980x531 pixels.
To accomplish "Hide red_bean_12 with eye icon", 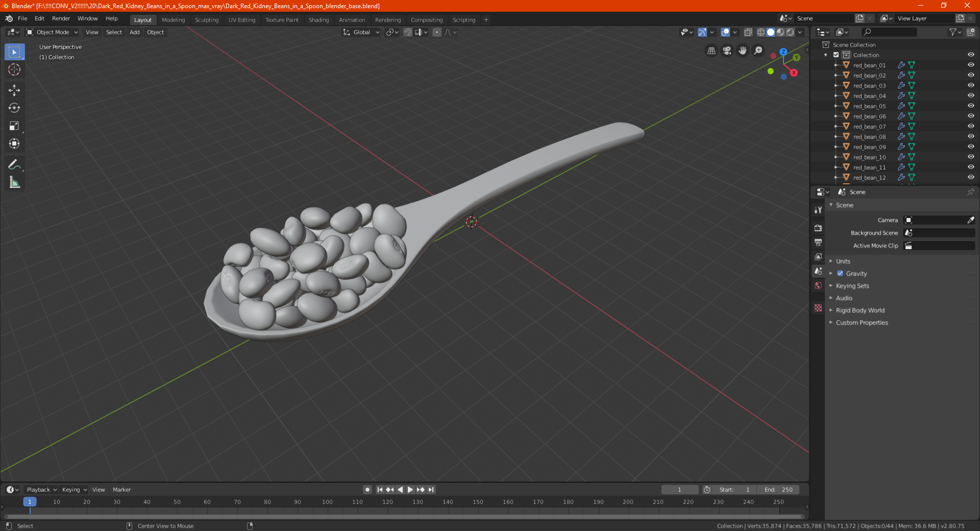I will click(x=971, y=177).
